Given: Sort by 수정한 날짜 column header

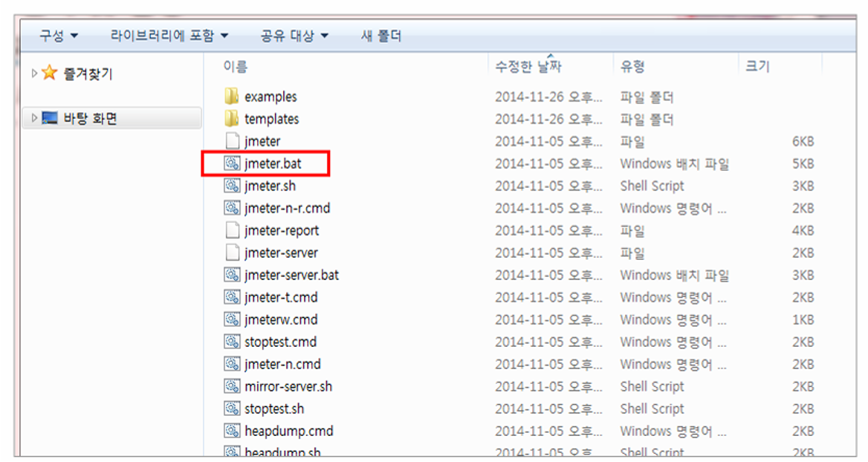Looking at the screenshot, I should 528,66.
